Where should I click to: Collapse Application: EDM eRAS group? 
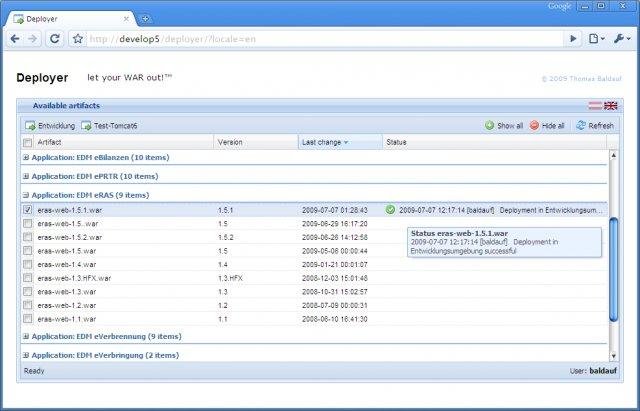click(x=26, y=195)
